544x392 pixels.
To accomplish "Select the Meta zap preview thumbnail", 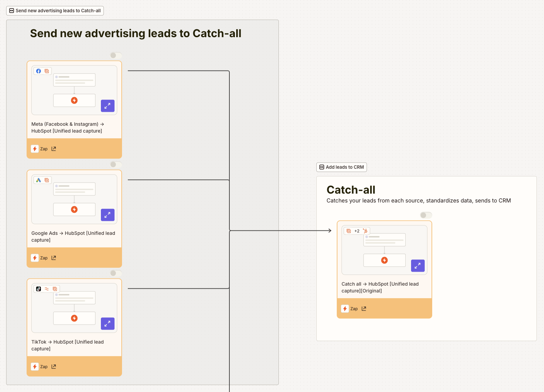I will coord(74,90).
